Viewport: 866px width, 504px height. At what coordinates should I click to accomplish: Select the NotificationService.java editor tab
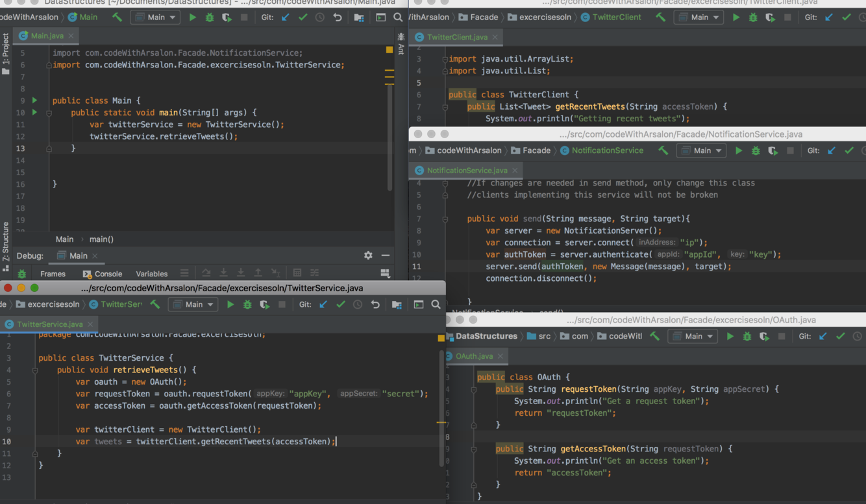click(466, 171)
